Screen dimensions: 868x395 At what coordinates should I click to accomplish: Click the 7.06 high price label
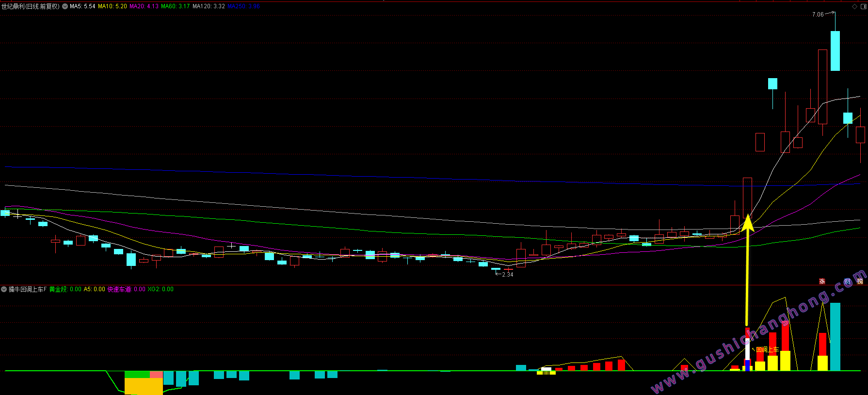[818, 15]
